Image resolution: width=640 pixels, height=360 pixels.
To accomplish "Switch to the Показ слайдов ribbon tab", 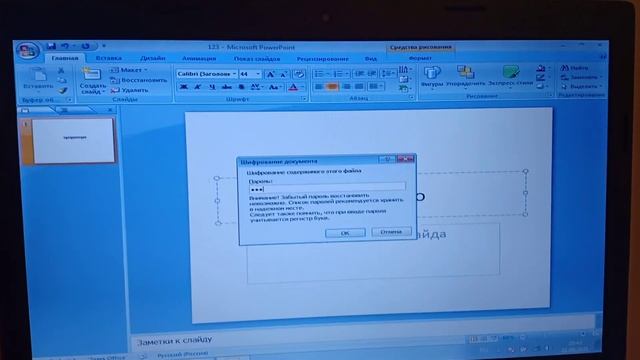I will (x=257, y=59).
